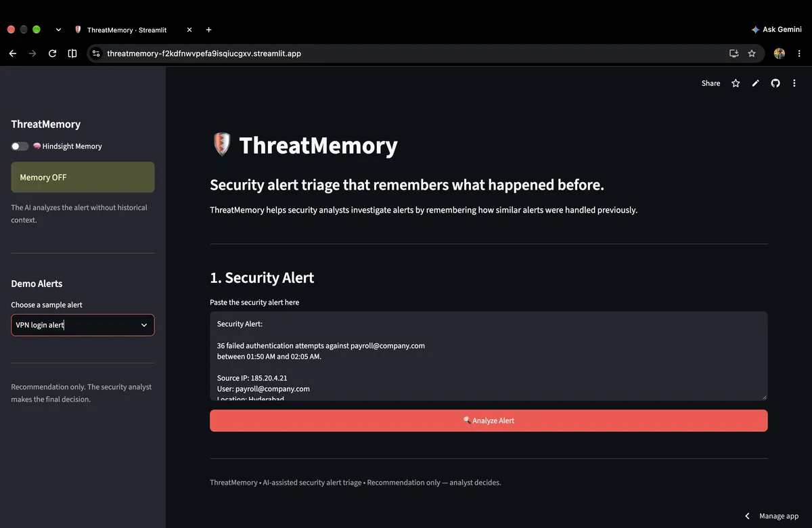This screenshot has width=812, height=528.
Task: Click the Share button in Streamlit toolbar
Action: coord(710,83)
